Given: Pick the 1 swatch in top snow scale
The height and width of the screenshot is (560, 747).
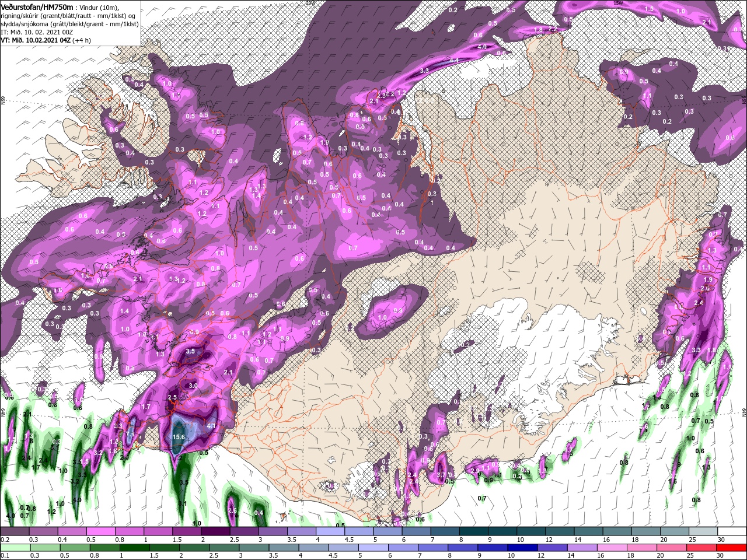Looking at the screenshot, I should tap(158, 532).
